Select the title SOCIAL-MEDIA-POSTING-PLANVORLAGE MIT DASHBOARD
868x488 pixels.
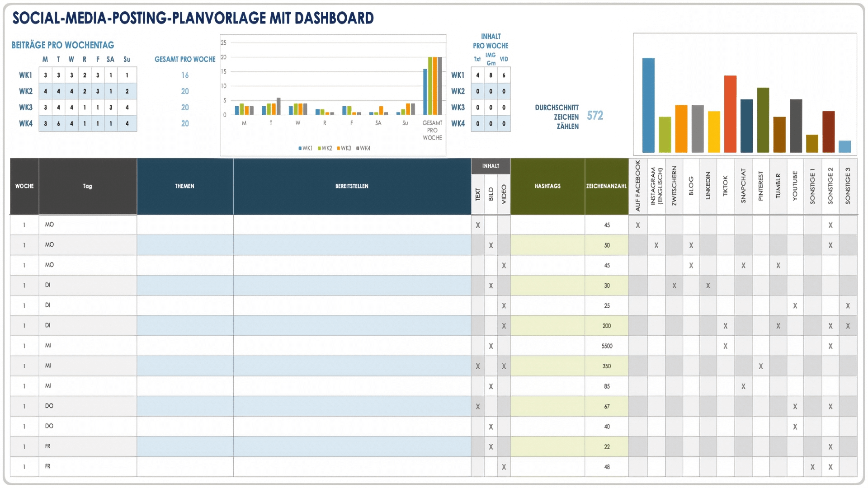pos(193,18)
